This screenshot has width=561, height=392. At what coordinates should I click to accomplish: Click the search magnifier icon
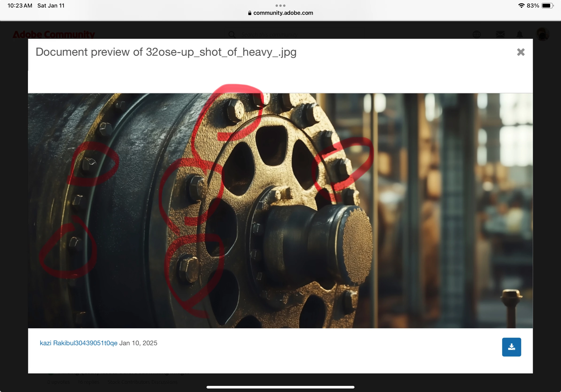[232, 35]
